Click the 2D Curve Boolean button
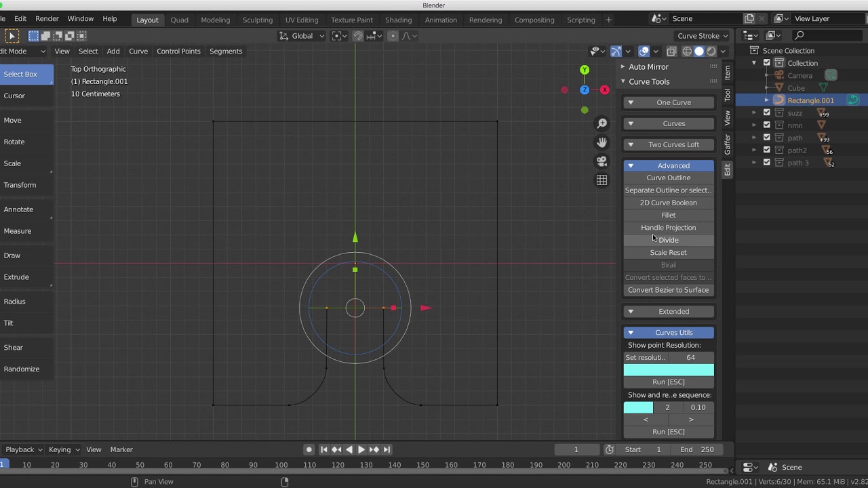 (668, 203)
